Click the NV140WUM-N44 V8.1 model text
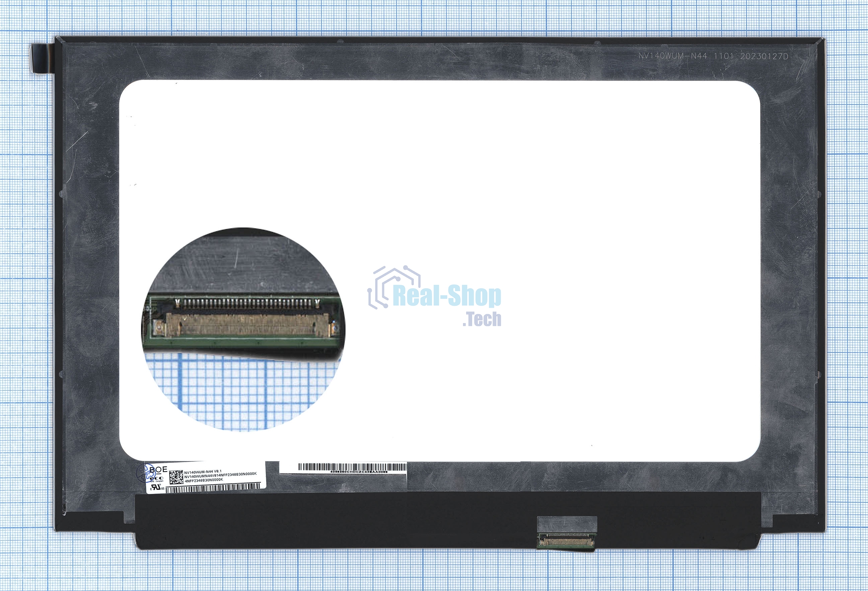 203,472
